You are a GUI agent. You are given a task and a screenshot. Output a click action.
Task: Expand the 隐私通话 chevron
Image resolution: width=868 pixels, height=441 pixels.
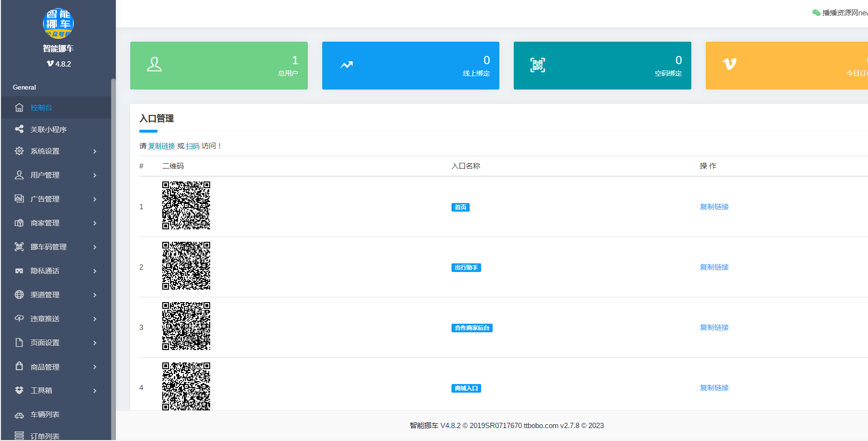95,271
